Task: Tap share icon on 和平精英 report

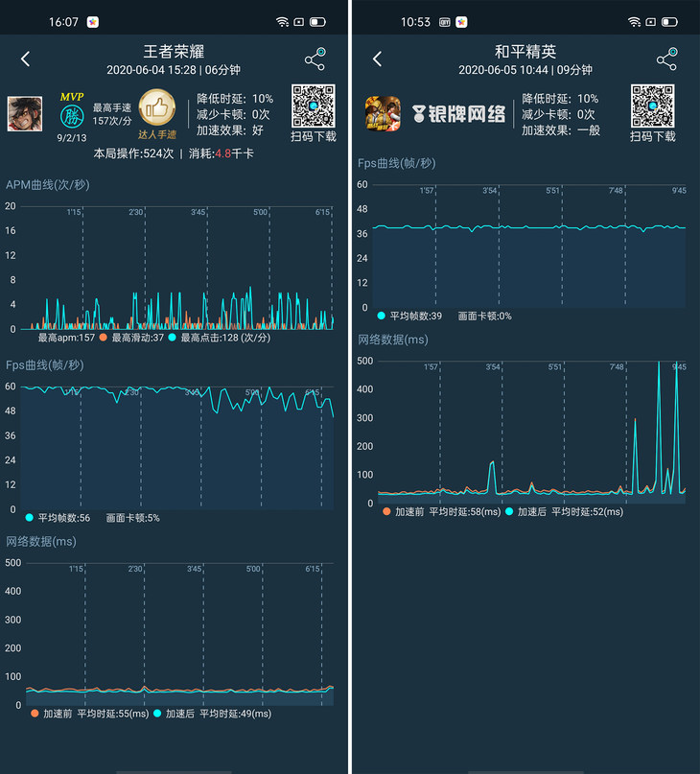Action: (666, 59)
